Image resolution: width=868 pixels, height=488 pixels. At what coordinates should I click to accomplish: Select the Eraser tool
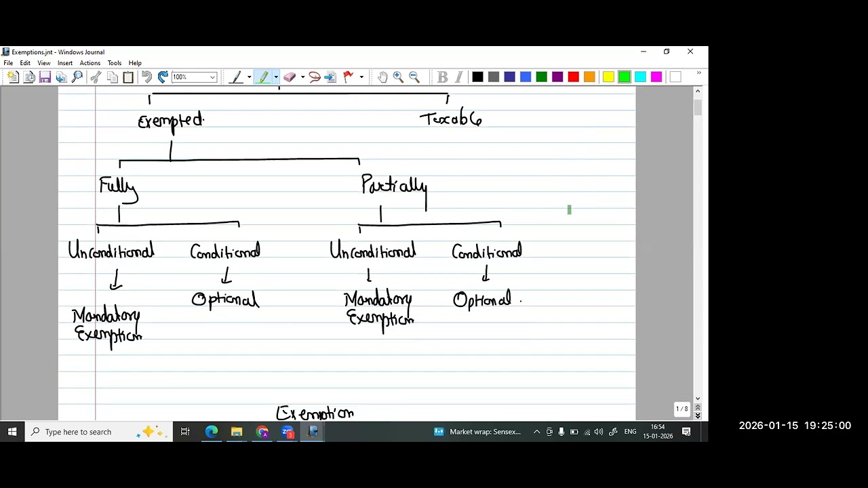point(290,77)
